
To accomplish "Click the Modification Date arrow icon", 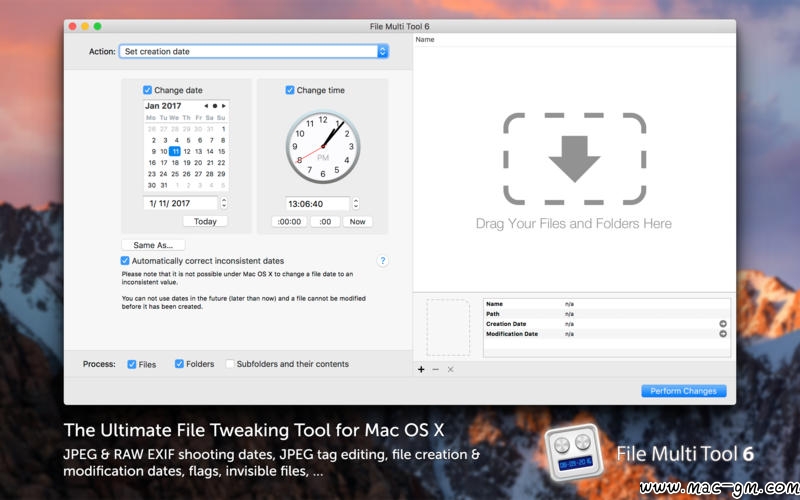I will (723, 334).
